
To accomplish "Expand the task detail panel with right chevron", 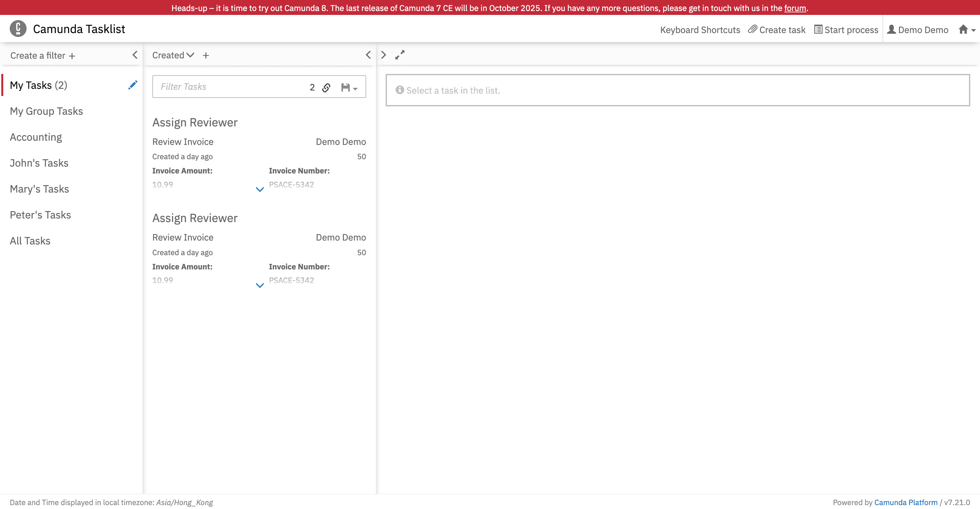I will pos(383,55).
